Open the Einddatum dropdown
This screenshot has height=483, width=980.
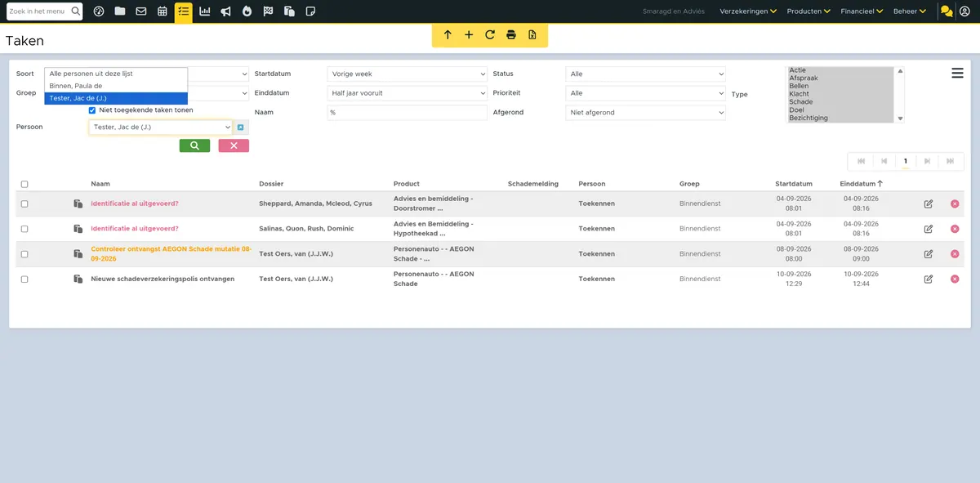[x=407, y=93]
